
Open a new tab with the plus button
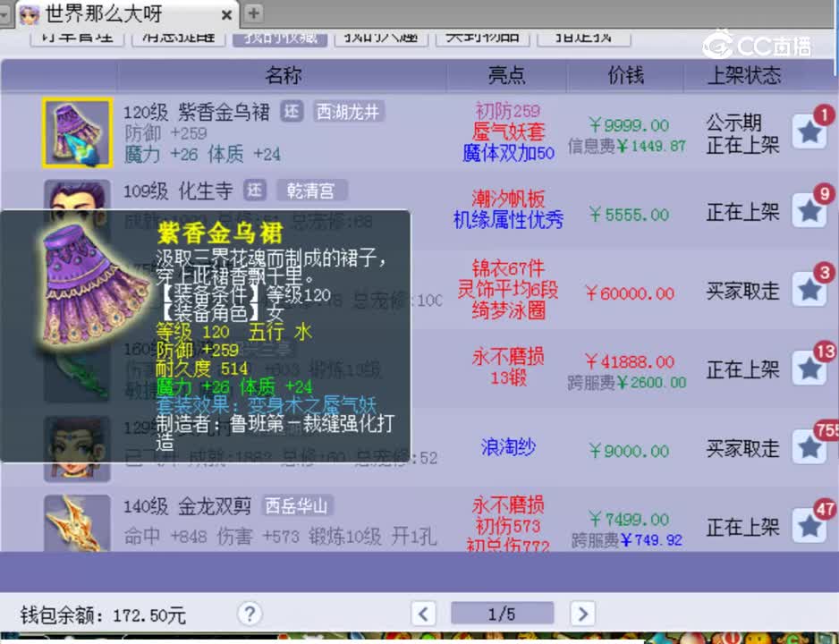tap(254, 13)
